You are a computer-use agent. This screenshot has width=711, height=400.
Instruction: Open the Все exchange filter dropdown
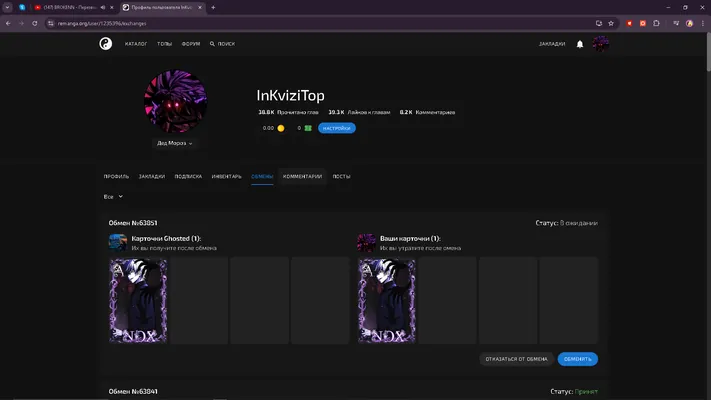[x=113, y=197]
